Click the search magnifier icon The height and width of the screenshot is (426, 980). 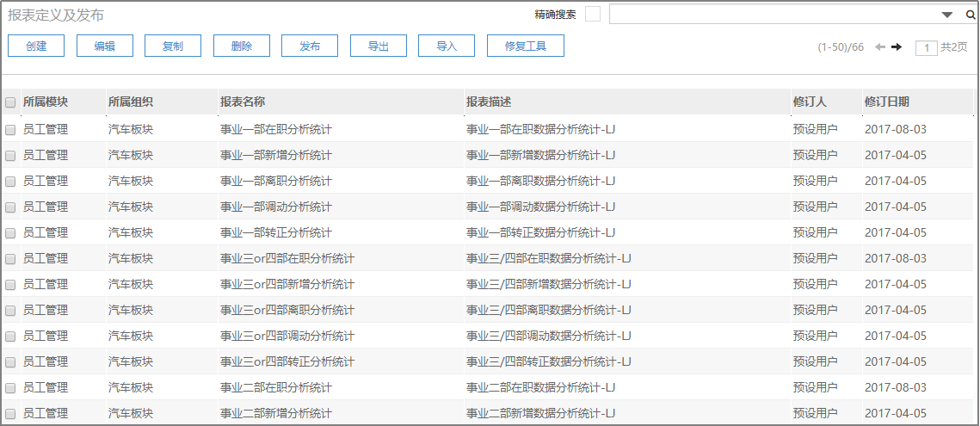971,15
